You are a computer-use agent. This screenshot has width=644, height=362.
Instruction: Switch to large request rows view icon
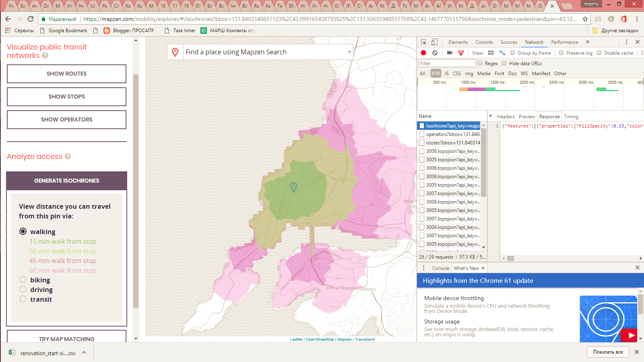point(491,53)
